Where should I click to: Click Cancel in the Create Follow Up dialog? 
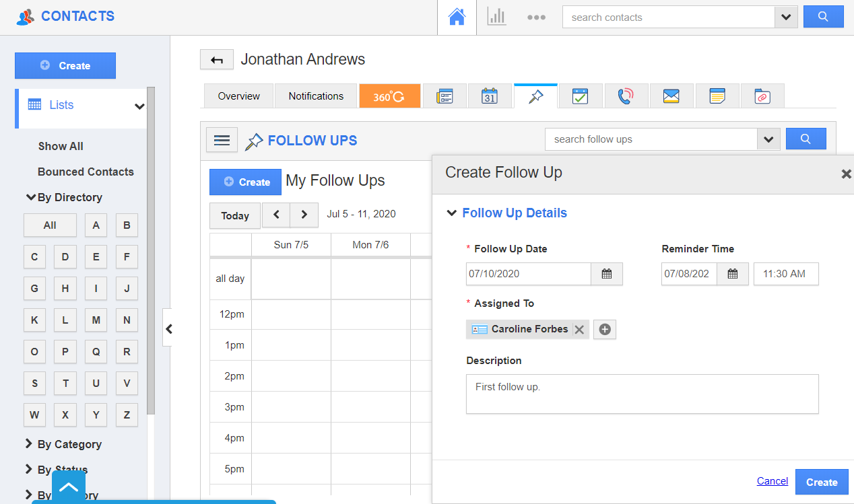click(x=772, y=480)
